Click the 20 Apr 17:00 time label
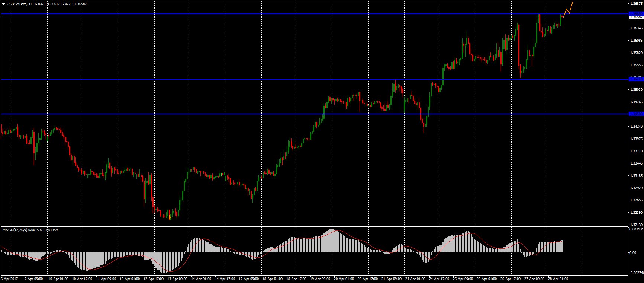The height and width of the screenshot is (283, 644). 368,279
